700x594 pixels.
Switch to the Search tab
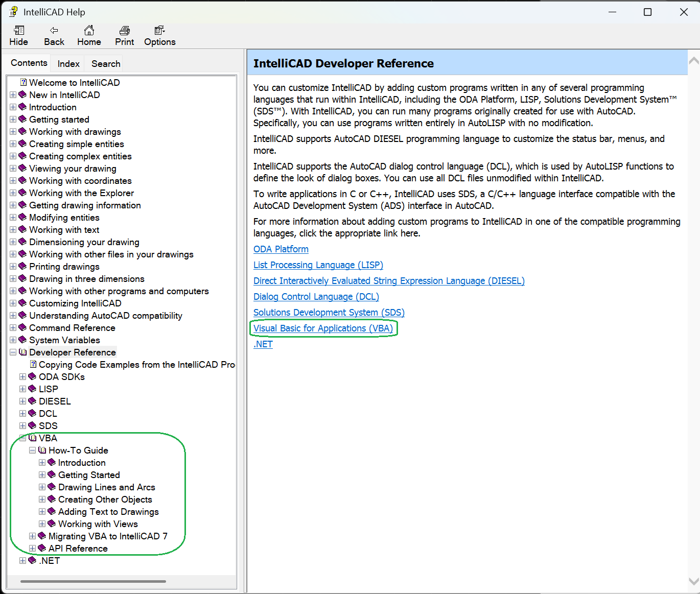tap(106, 64)
